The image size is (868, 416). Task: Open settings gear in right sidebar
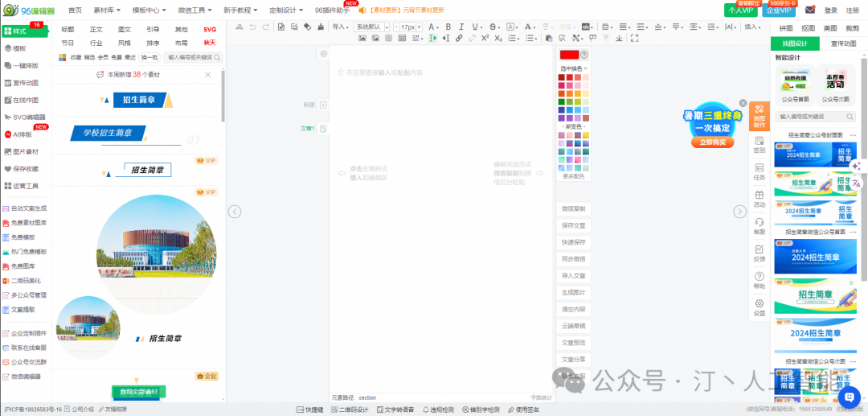759,303
